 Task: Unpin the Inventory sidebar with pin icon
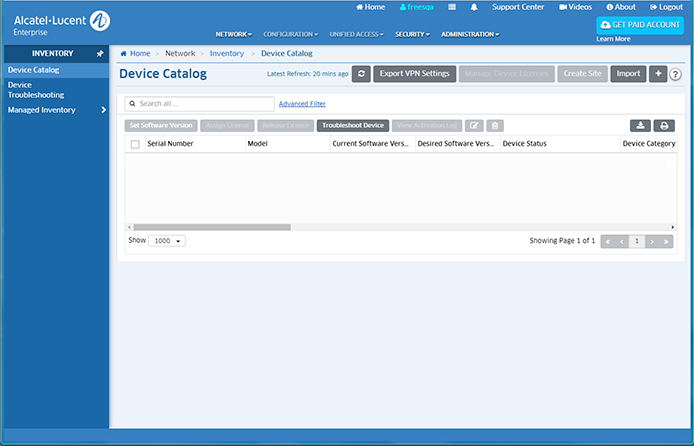point(99,53)
